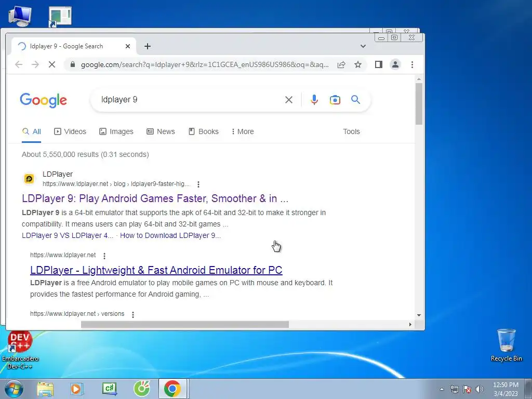Open LDPlayer 9: Play Android Games Faster link
The height and width of the screenshot is (399, 532).
click(155, 198)
